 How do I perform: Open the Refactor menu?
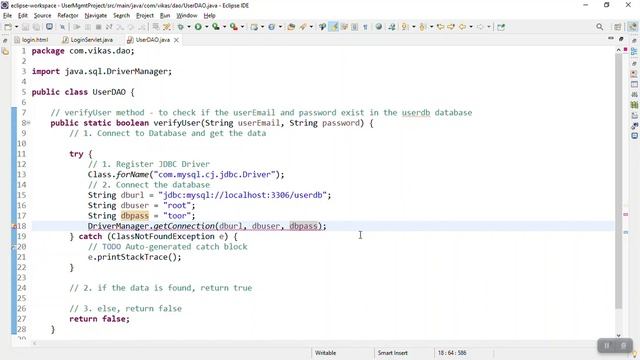68,16
